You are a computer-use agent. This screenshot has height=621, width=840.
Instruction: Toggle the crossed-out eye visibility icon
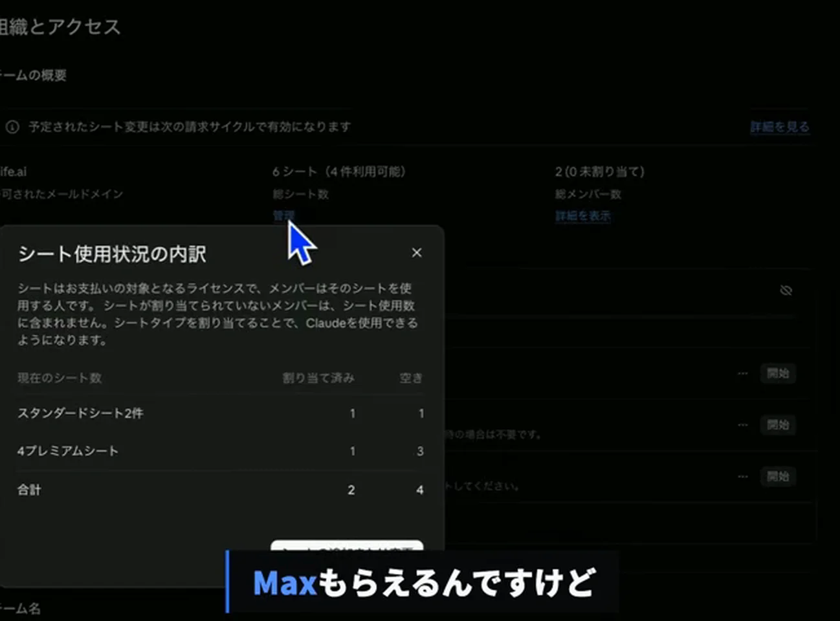point(786,290)
